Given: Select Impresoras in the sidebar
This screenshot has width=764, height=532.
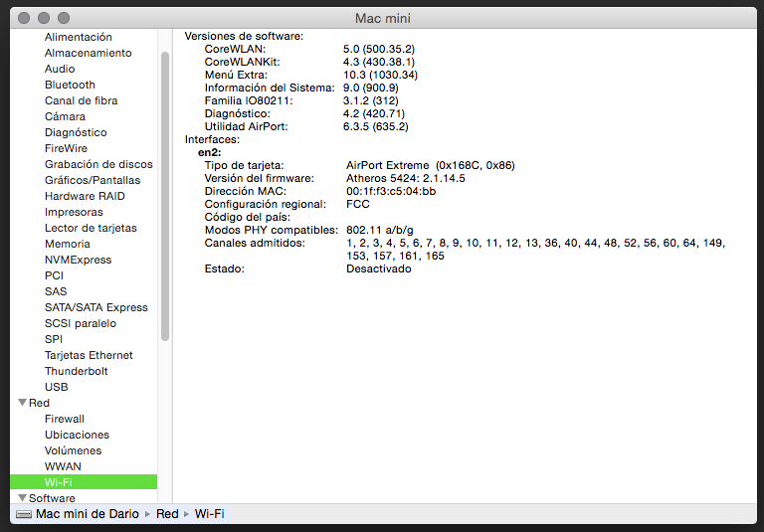Looking at the screenshot, I should click(x=74, y=212).
